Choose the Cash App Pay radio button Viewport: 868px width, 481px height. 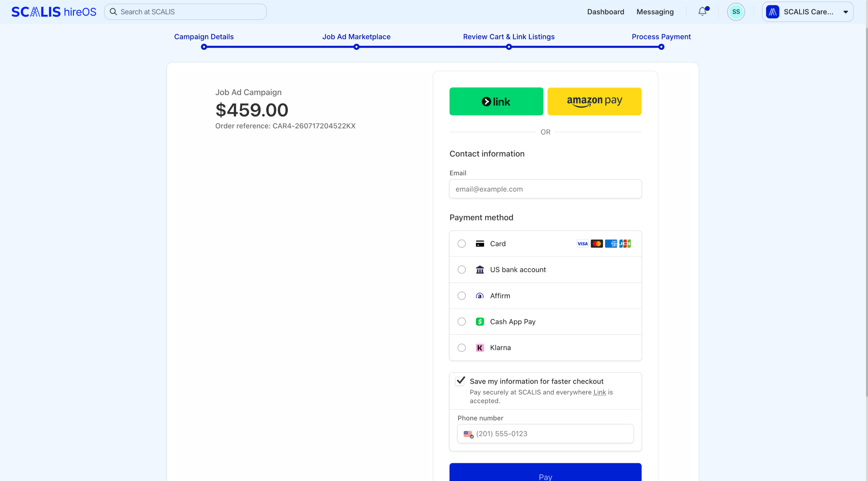coord(461,322)
